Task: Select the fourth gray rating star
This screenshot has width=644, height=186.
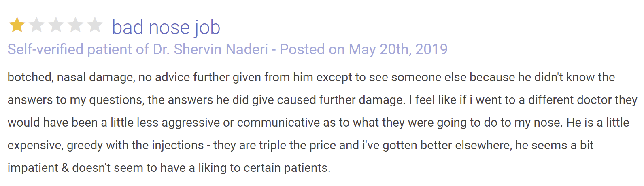Action: coord(75,25)
